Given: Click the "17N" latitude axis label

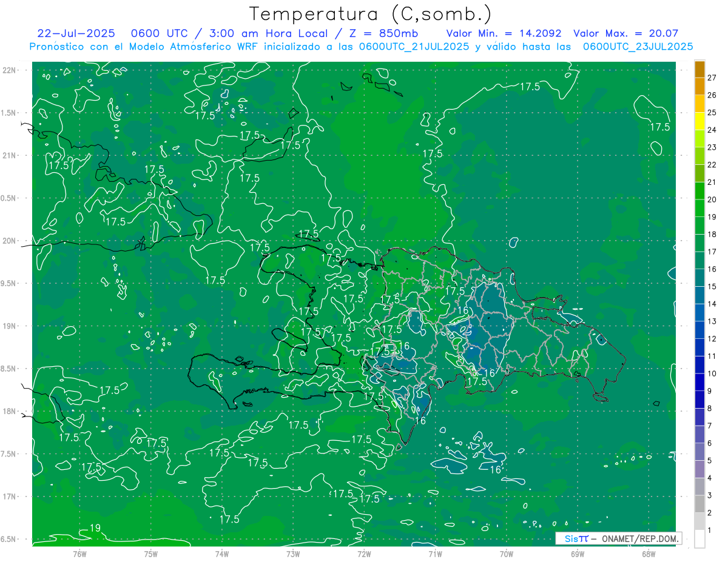Looking at the screenshot, I should [10, 497].
